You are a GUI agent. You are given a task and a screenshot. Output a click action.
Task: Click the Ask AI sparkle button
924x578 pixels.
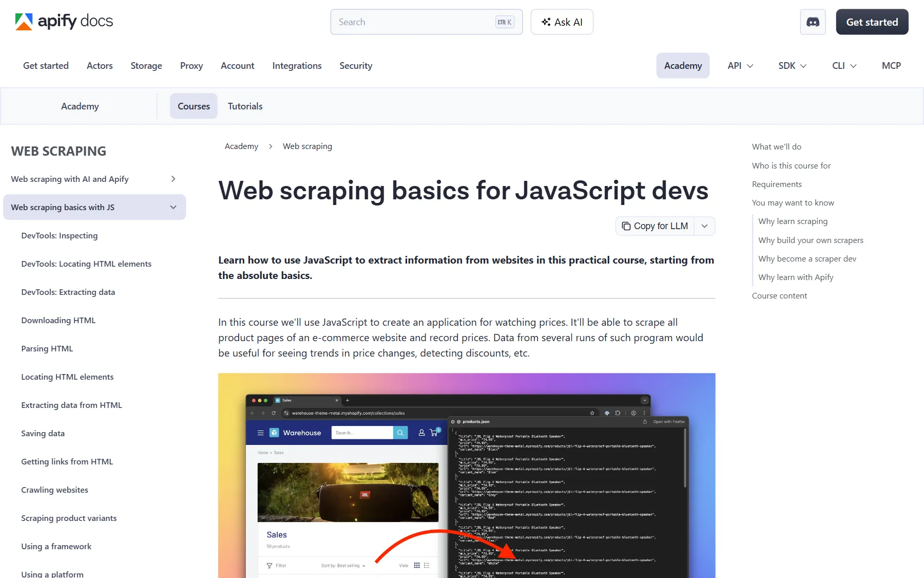(x=562, y=22)
